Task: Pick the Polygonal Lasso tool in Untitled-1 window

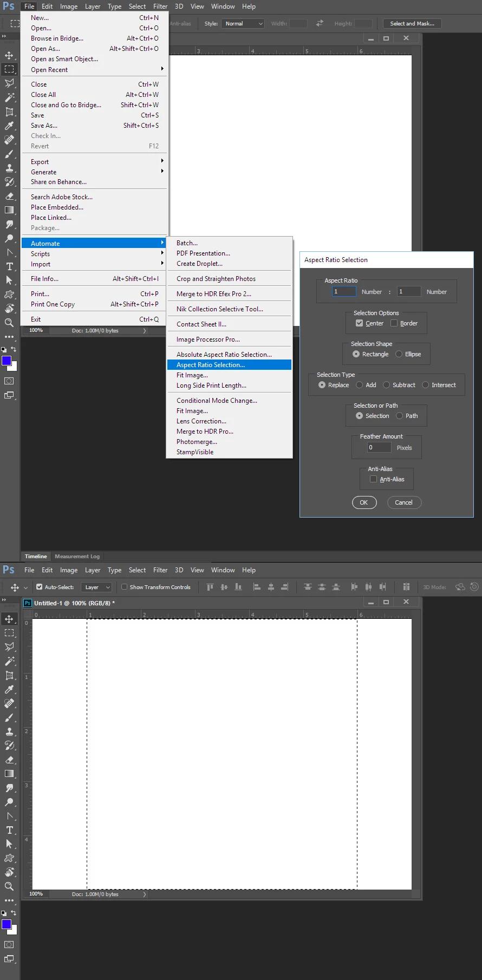Action: click(9, 647)
